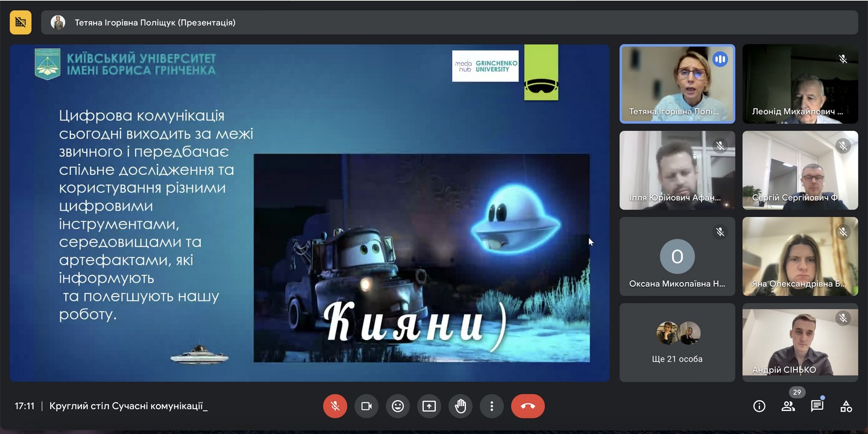Toggle the camera on or off

click(366, 406)
